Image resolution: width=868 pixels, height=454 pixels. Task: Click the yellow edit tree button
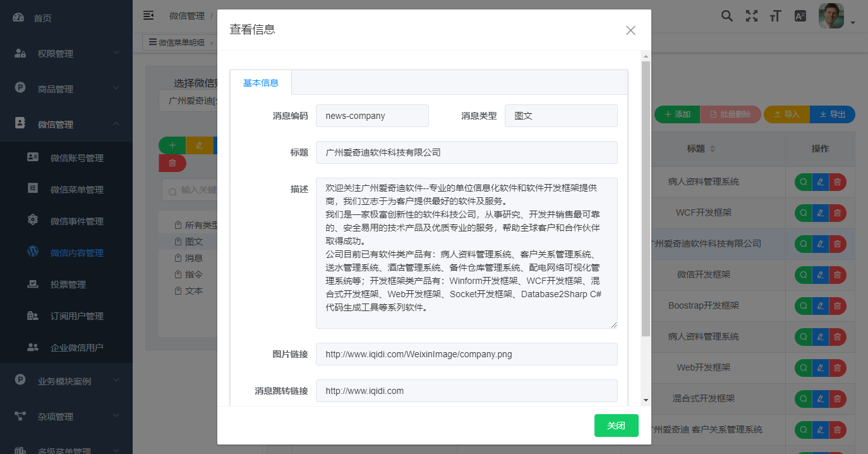point(200,145)
